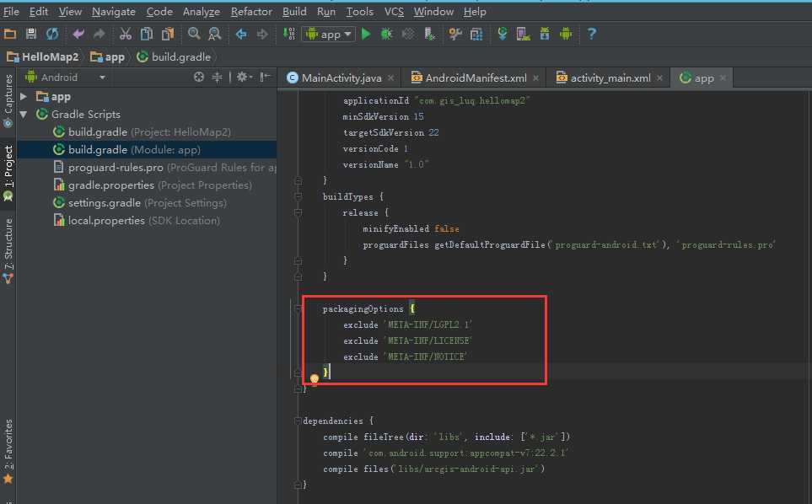Click the yellow lightbulb intention icon

(x=315, y=379)
